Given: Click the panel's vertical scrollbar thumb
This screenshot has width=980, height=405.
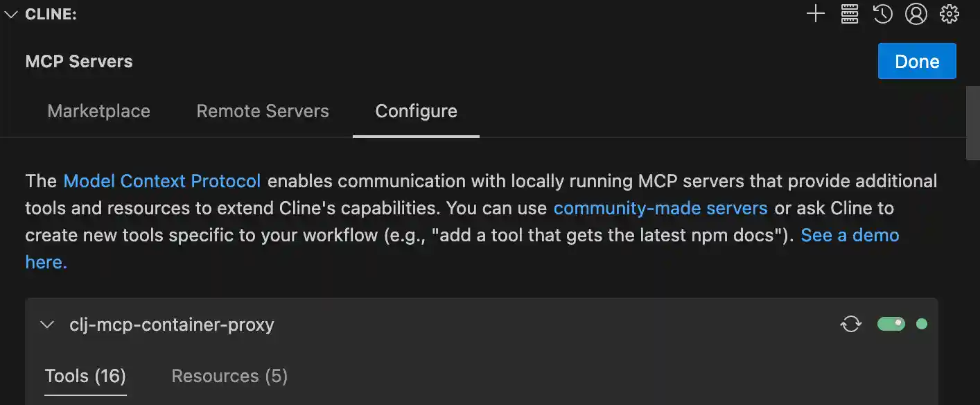Looking at the screenshot, I should pyautogui.click(x=973, y=123).
